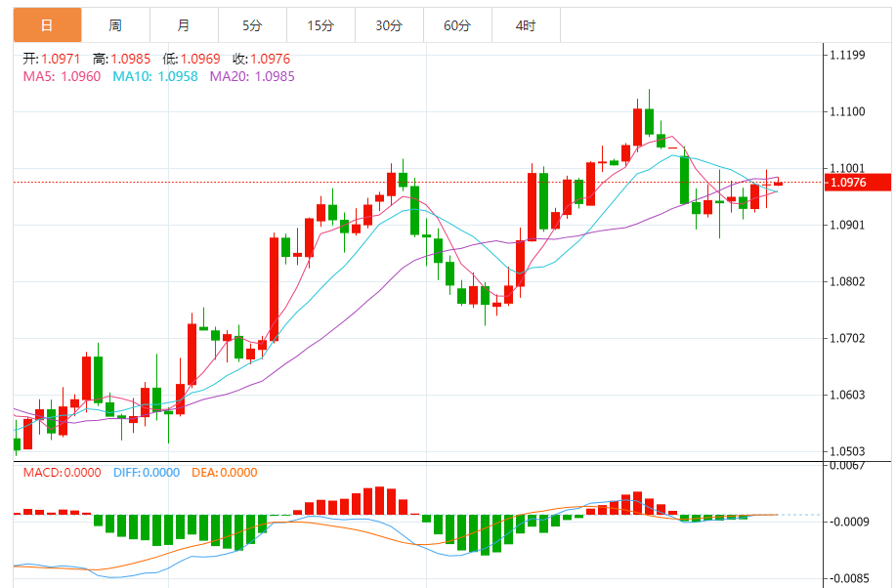The image size is (896, 588).
Task: Click the 1.0702 price axis label
Action: click(x=847, y=338)
